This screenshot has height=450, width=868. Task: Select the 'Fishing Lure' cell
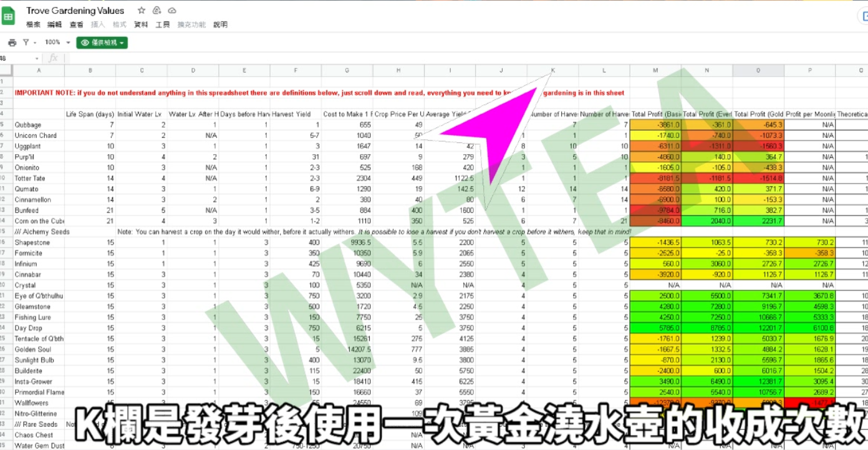39,317
